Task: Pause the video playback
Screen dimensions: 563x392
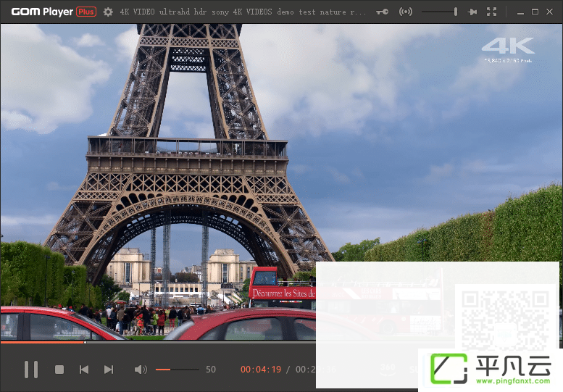Action: 31,370
